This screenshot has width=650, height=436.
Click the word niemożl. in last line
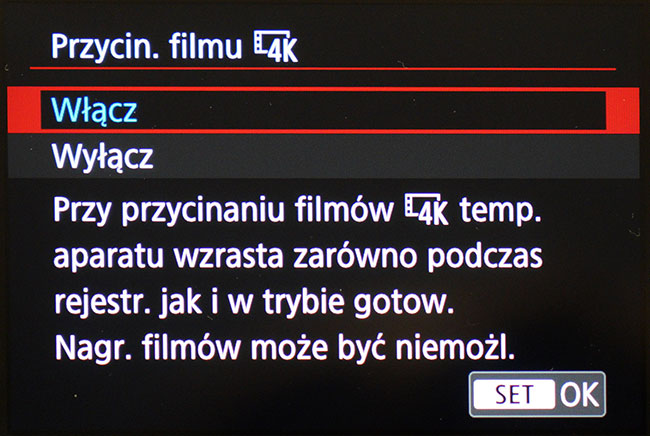pyautogui.click(x=455, y=348)
